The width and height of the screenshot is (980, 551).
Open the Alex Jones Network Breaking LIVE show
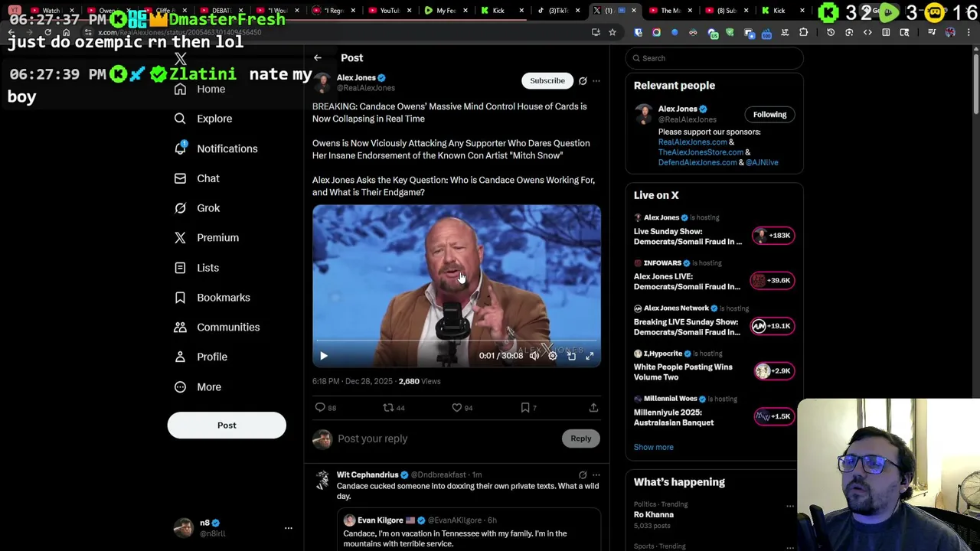tap(714, 320)
